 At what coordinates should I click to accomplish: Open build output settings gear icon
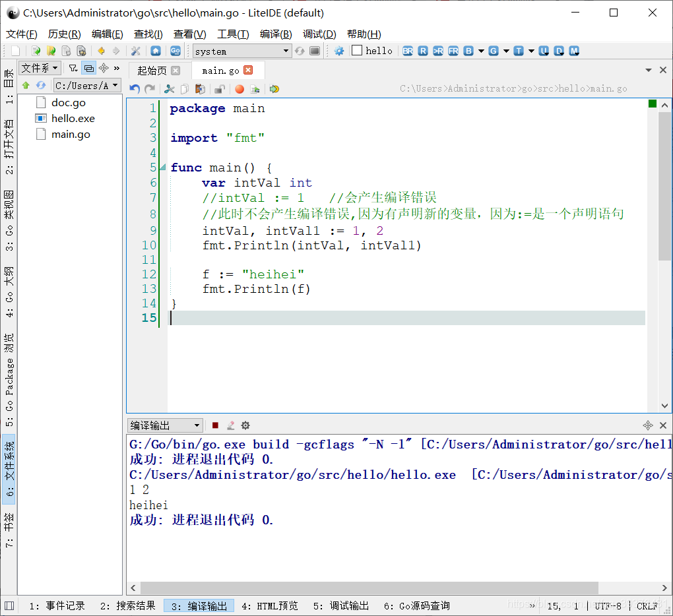(245, 425)
